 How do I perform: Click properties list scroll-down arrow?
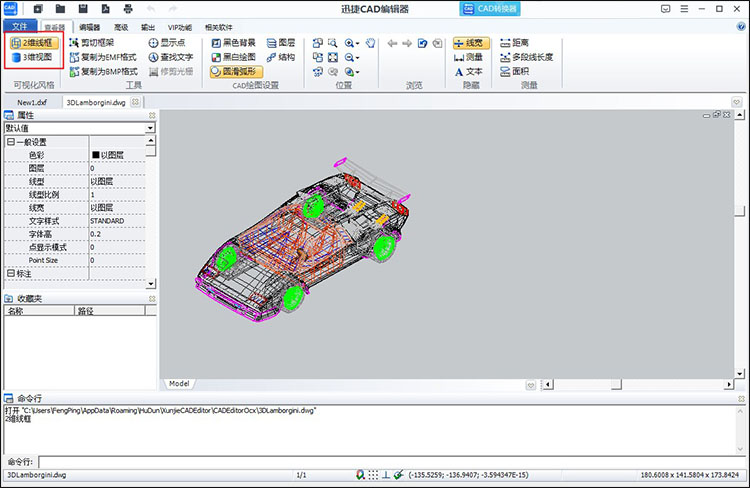click(x=151, y=284)
